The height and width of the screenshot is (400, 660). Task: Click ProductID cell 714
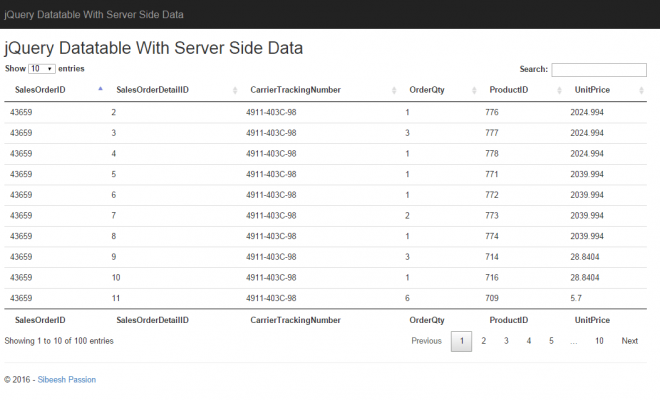[x=492, y=257]
